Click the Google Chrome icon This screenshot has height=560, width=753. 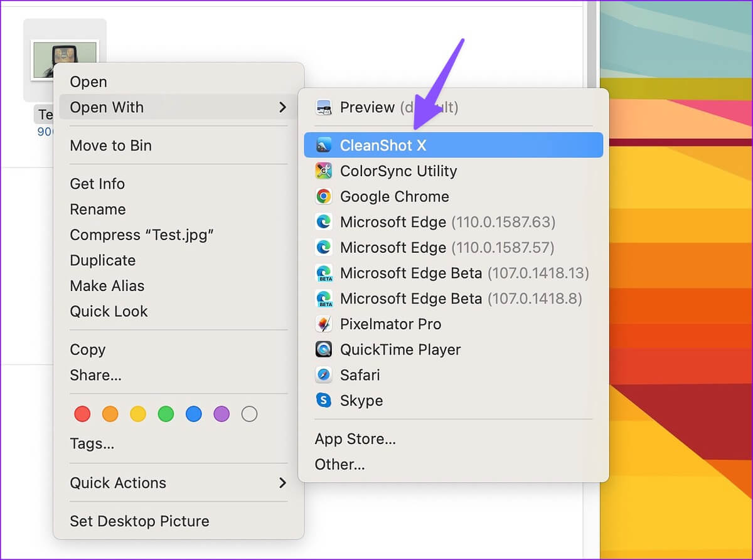[324, 197]
